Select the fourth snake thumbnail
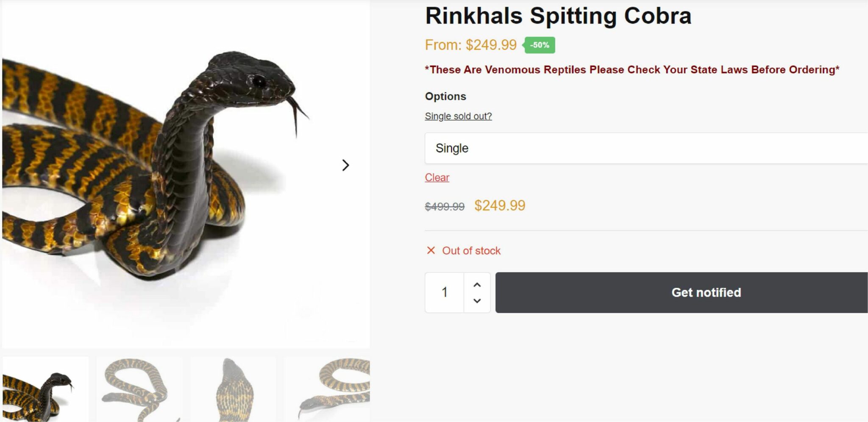Screen dimensions: 868x422 [x=327, y=389]
